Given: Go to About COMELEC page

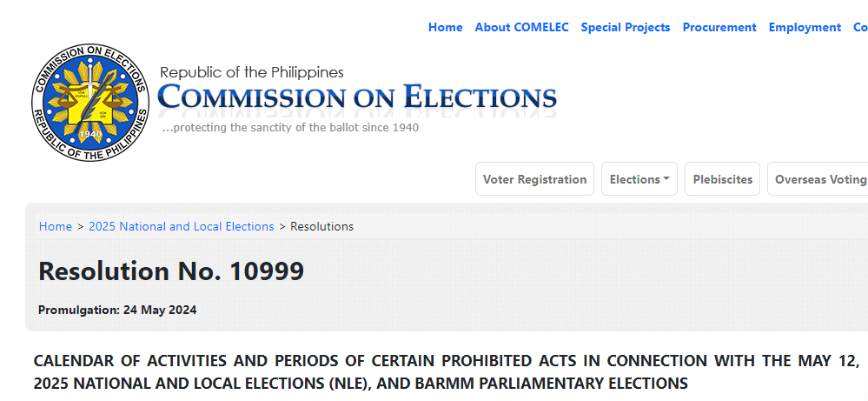Looking at the screenshot, I should pos(521,27).
